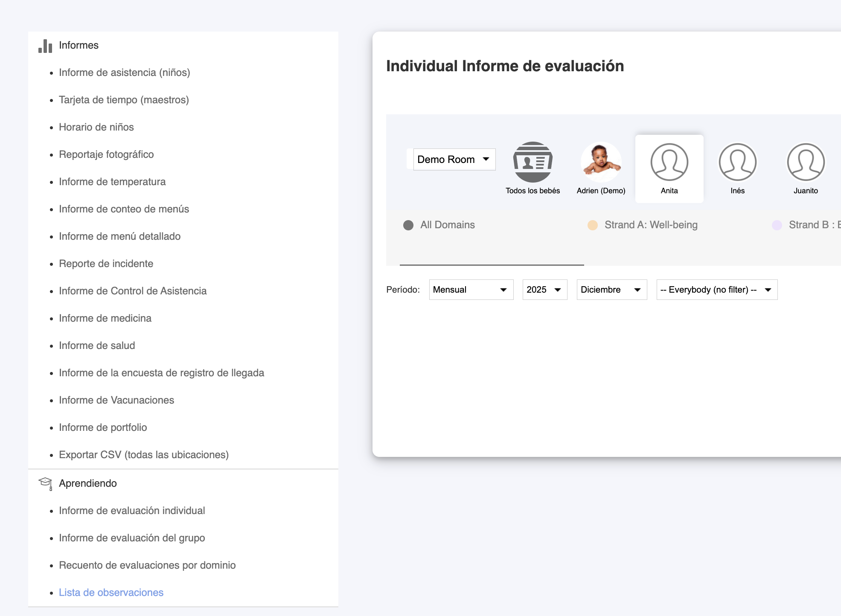Expand the Everybody (no filter) dropdown

pyautogui.click(x=716, y=290)
